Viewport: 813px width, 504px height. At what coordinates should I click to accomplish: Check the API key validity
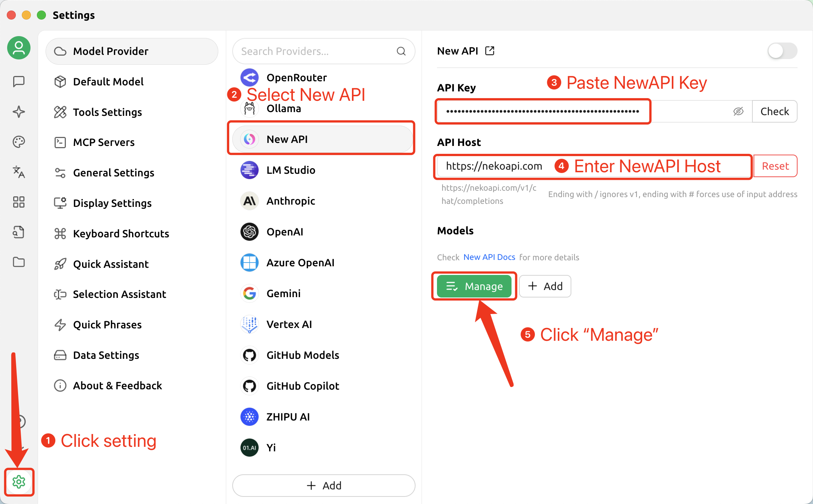(774, 111)
